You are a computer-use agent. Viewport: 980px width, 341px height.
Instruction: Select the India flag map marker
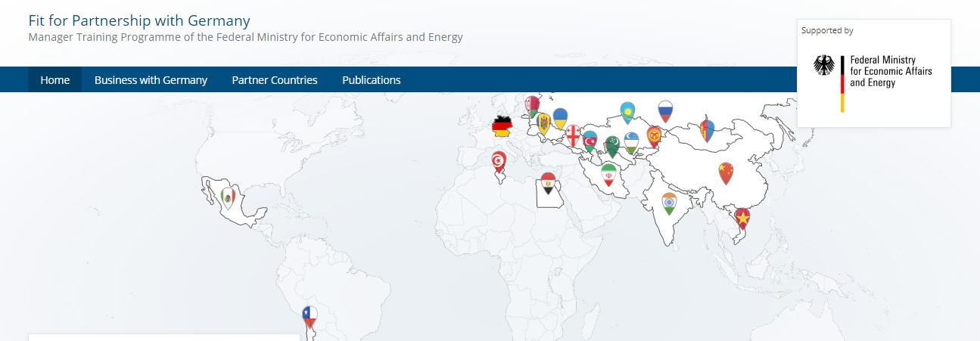pos(669,203)
